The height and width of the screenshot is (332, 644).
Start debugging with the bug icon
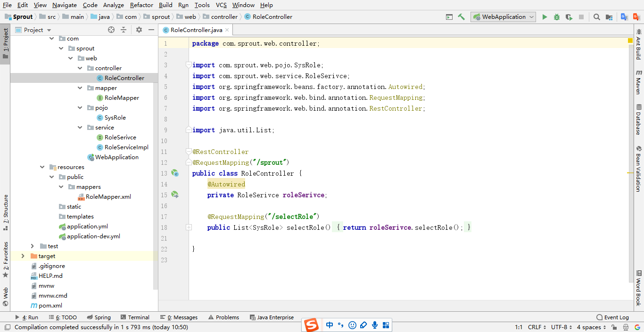point(557,17)
